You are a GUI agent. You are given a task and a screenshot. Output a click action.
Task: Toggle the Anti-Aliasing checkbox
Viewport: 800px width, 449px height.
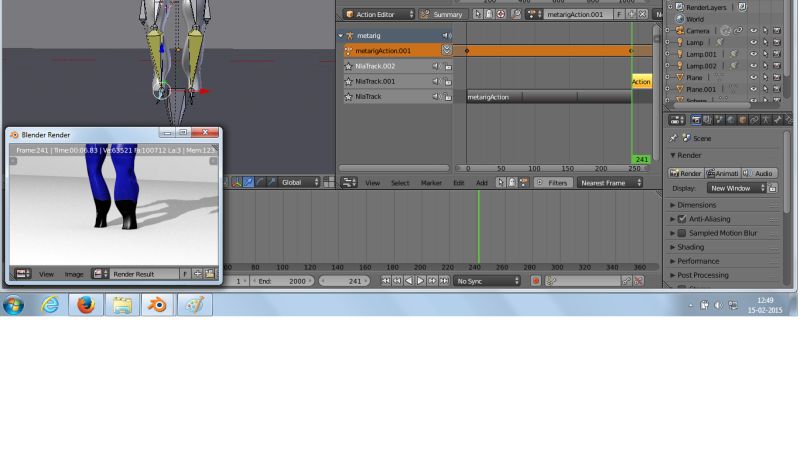[682, 219]
